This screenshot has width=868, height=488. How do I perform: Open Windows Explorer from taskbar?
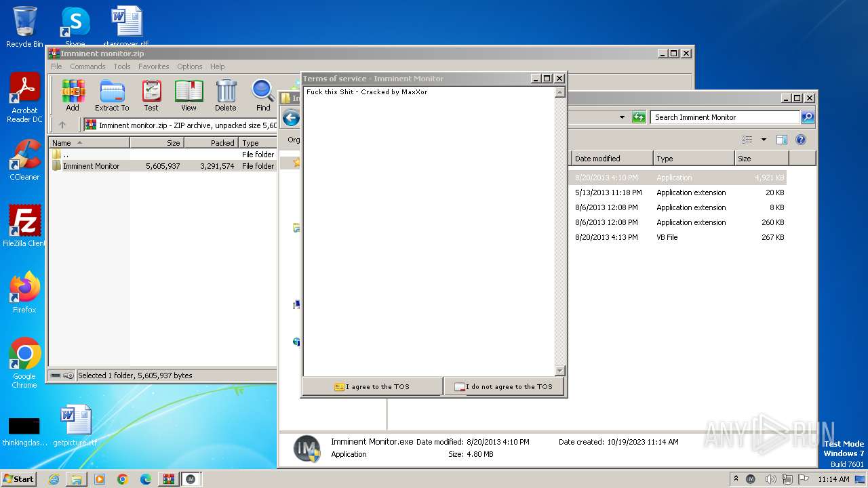tap(77, 479)
